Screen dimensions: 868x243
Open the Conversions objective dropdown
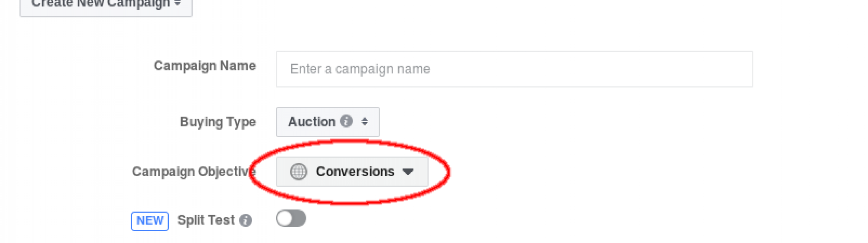pos(352,172)
